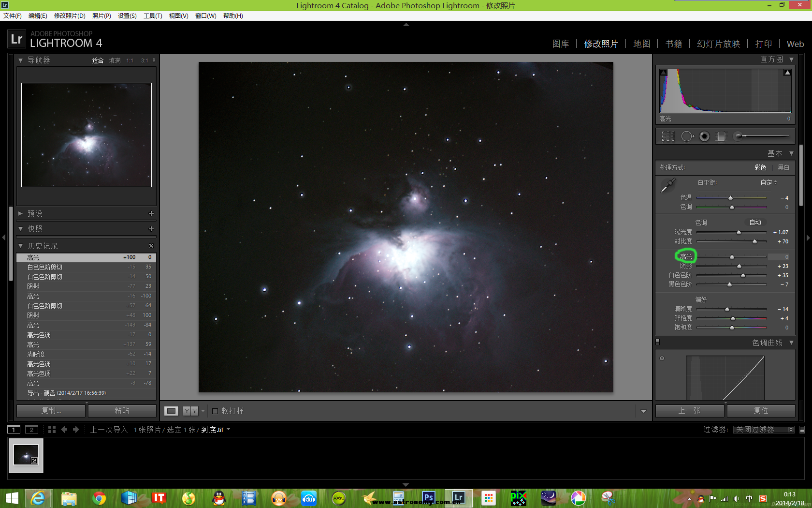Open Internet Explorer from the taskbar
Viewport: 812px width, 508px height.
click(x=38, y=498)
